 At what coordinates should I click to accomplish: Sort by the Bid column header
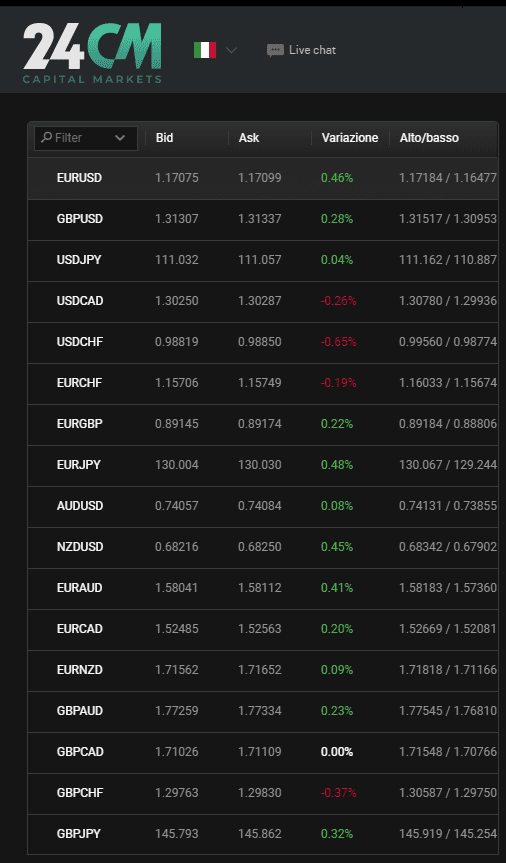(165, 138)
